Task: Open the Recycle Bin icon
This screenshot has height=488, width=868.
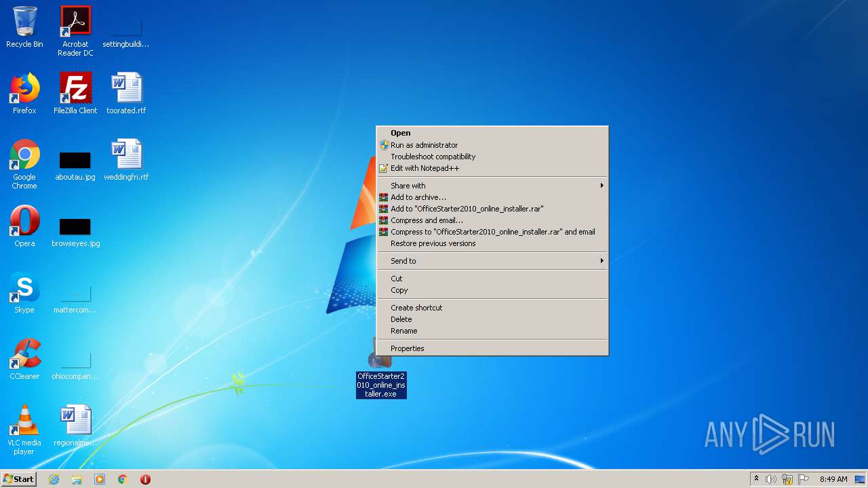Action: pos(24,27)
